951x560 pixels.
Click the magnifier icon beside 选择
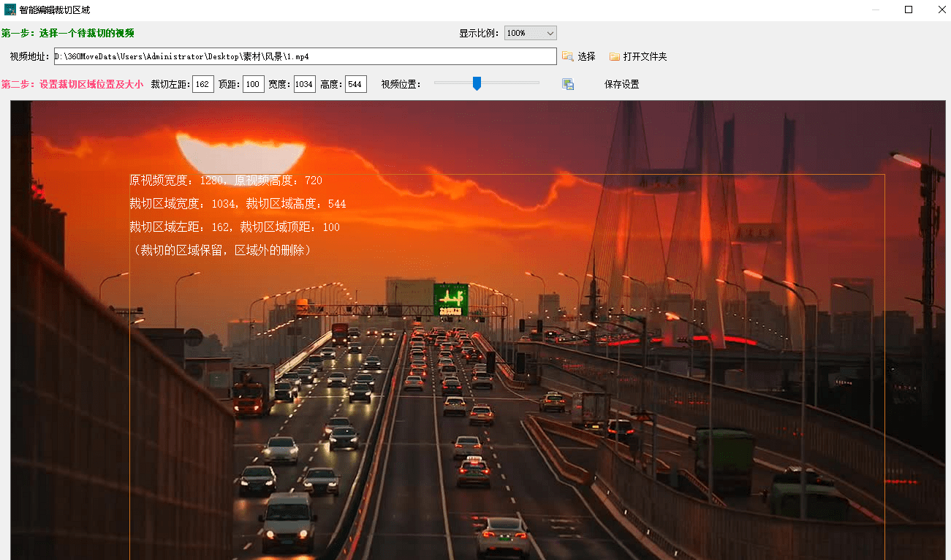(568, 56)
